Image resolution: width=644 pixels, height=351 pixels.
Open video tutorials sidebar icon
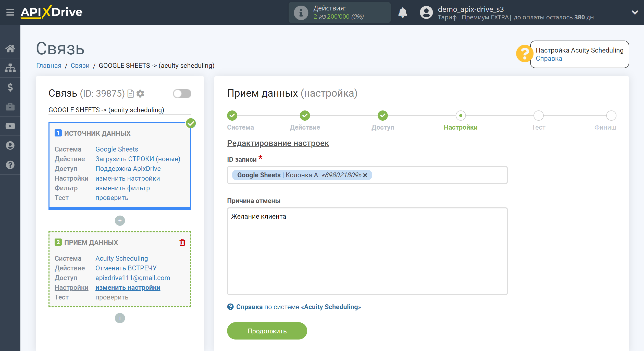[x=10, y=126]
